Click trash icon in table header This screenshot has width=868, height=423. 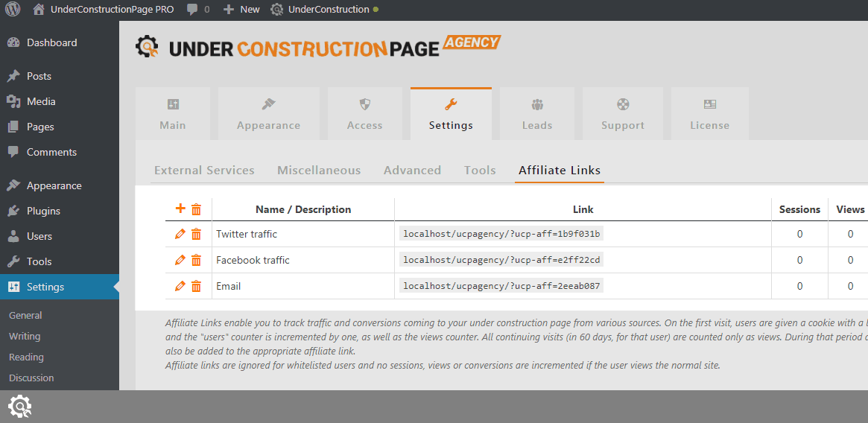click(x=196, y=210)
